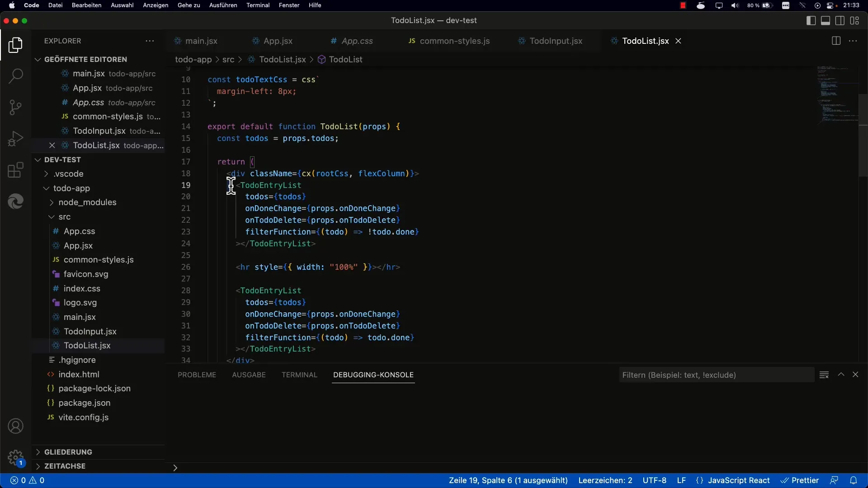Image resolution: width=868 pixels, height=488 pixels.
Task: Open Explorer more actions ellipsis
Action: pyautogui.click(x=150, y=41)
